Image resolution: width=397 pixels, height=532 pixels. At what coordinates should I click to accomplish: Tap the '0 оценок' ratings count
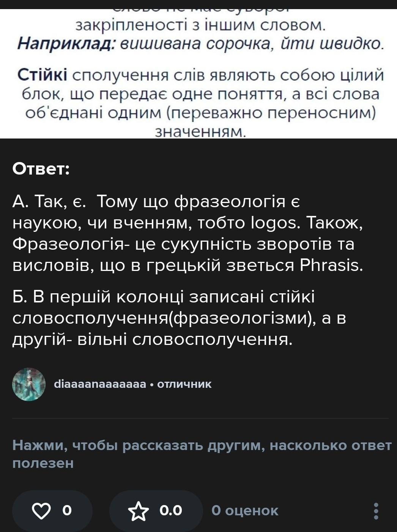[x=245, y=511]
